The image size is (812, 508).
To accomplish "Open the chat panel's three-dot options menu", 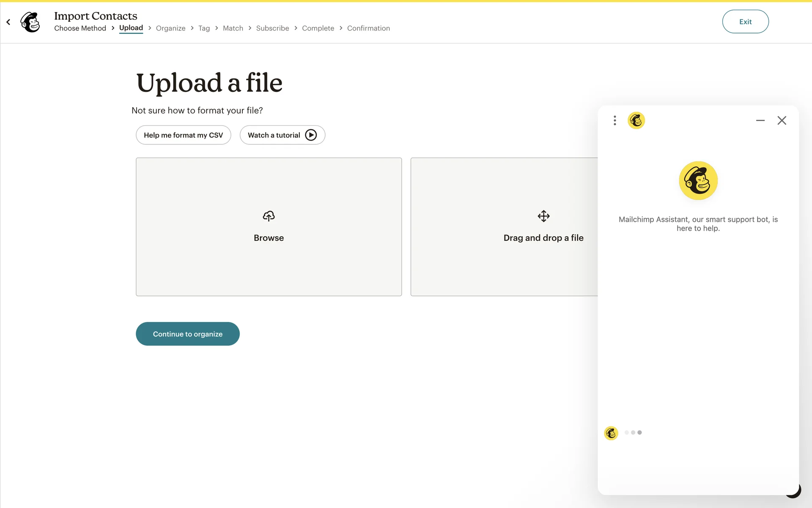I will [615, 121].
